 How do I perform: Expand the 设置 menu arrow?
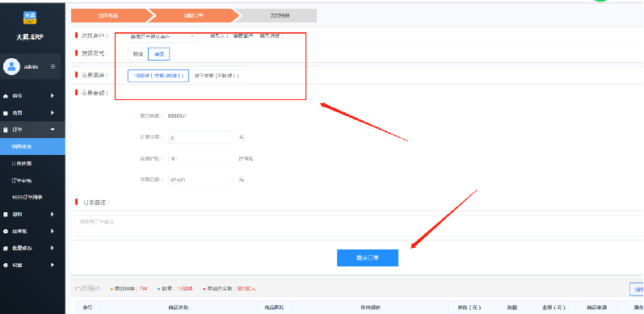tap(53, 265)
